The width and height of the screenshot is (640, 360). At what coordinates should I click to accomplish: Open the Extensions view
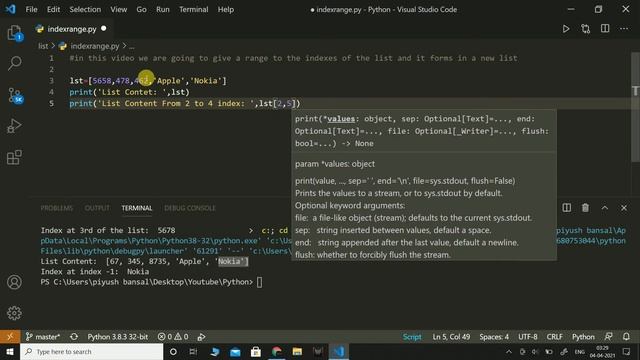15,157
